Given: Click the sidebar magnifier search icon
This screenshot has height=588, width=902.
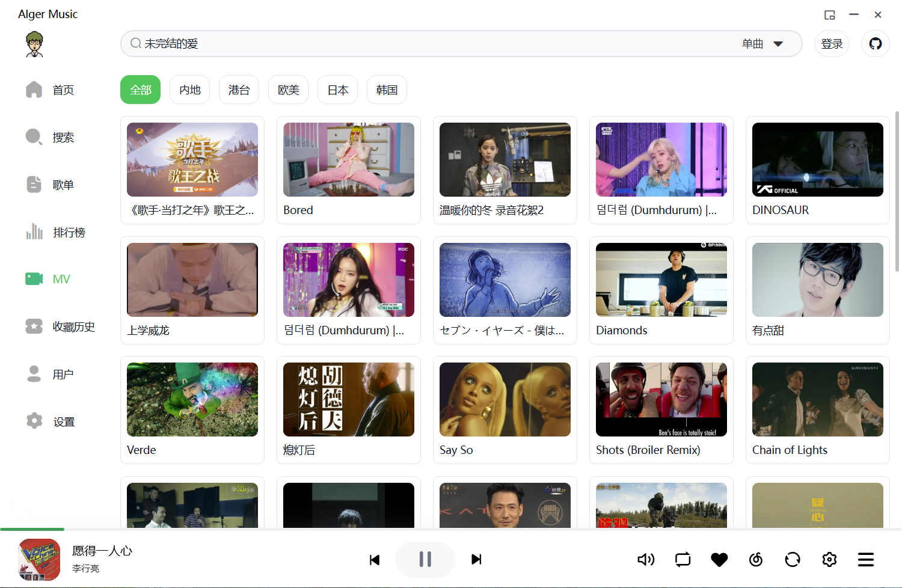Looking at the screenshot, I should click(34, 137).
